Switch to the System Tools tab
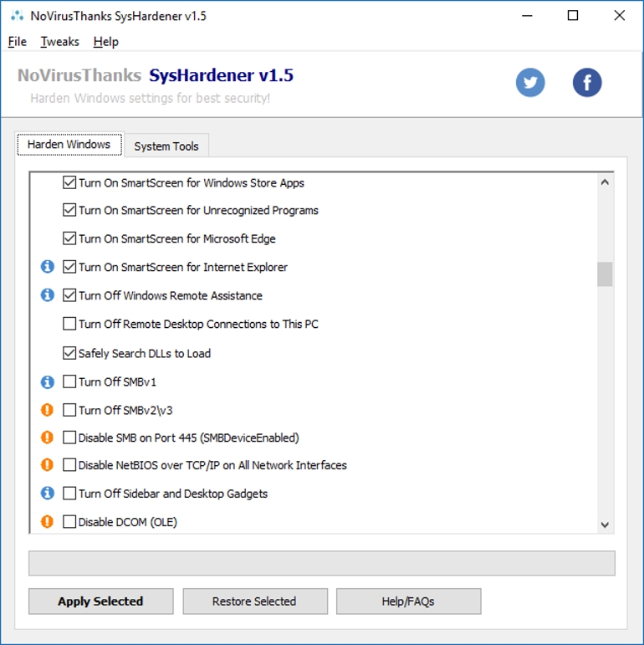The width and height of the screenshot is (644, 645). pos(166,146)
